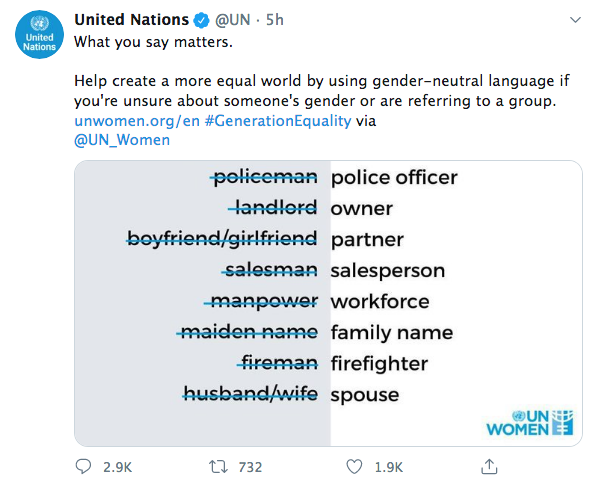The height and width of the screenshot is (486, 598).
Task: Click the UN Women logo in image
Action: click(530, 423)
